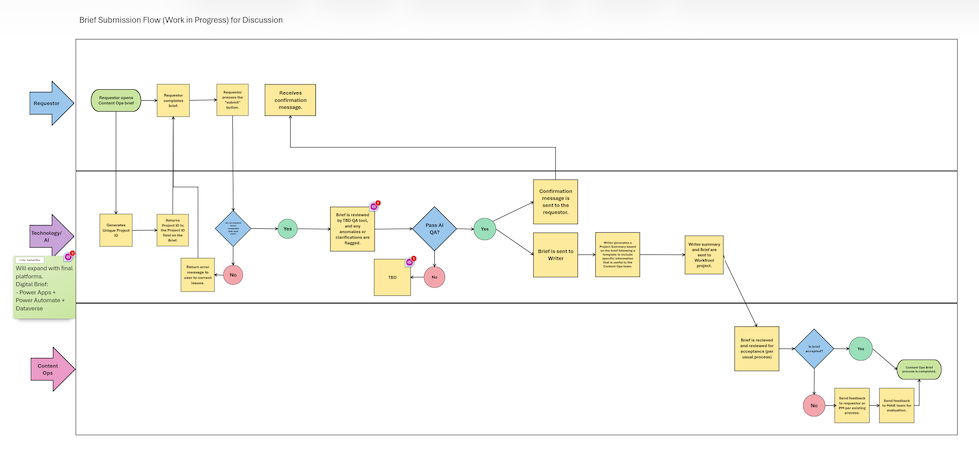Select No circle below 'Is brief accepted?' diamond
Viewport: 979px width, 469px height.
pyautogui.click(x=814, y=405)
